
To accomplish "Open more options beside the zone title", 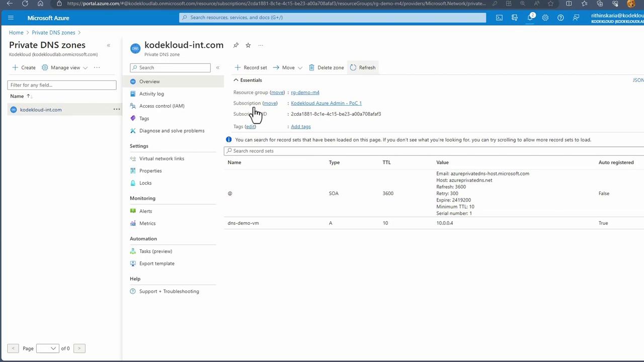I will click(x=261, y=45).
